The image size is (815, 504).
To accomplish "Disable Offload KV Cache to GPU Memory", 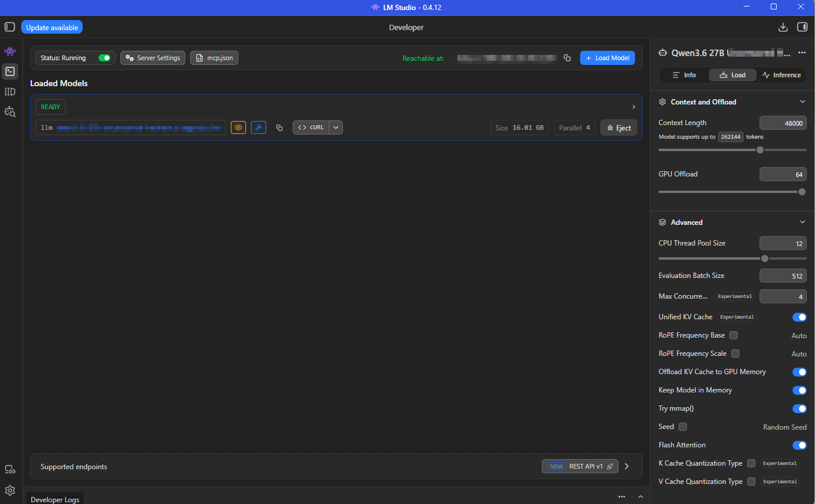I will click(799, 372).
